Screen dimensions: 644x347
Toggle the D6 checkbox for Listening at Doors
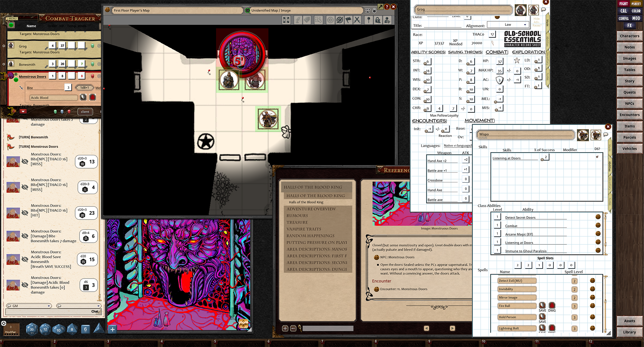pos(597,157)
